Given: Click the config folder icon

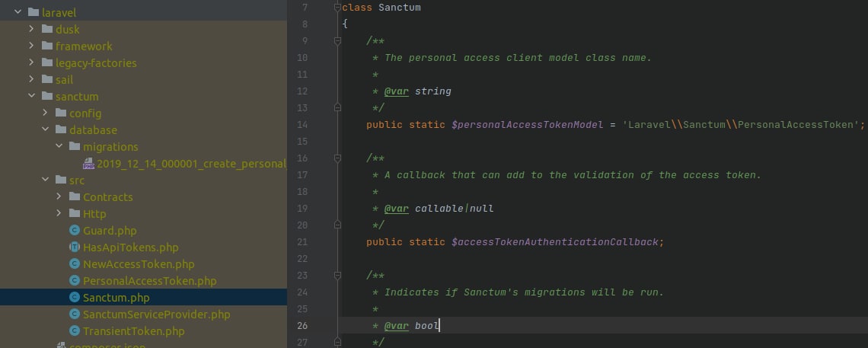Looking at the screenshot, I should pos(61,113).
